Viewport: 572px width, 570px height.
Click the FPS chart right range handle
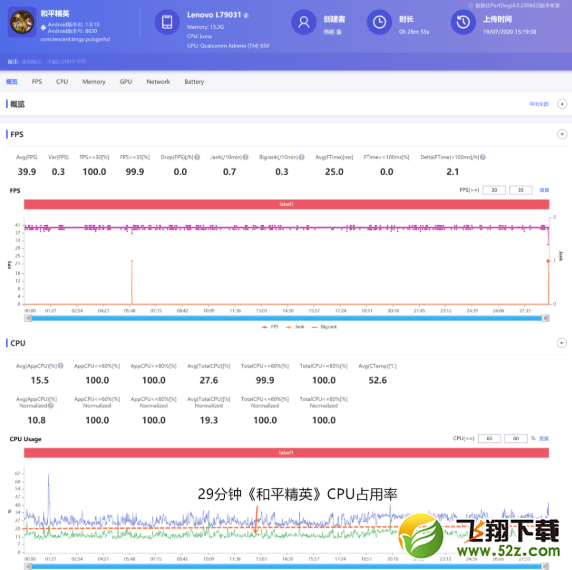545,318
